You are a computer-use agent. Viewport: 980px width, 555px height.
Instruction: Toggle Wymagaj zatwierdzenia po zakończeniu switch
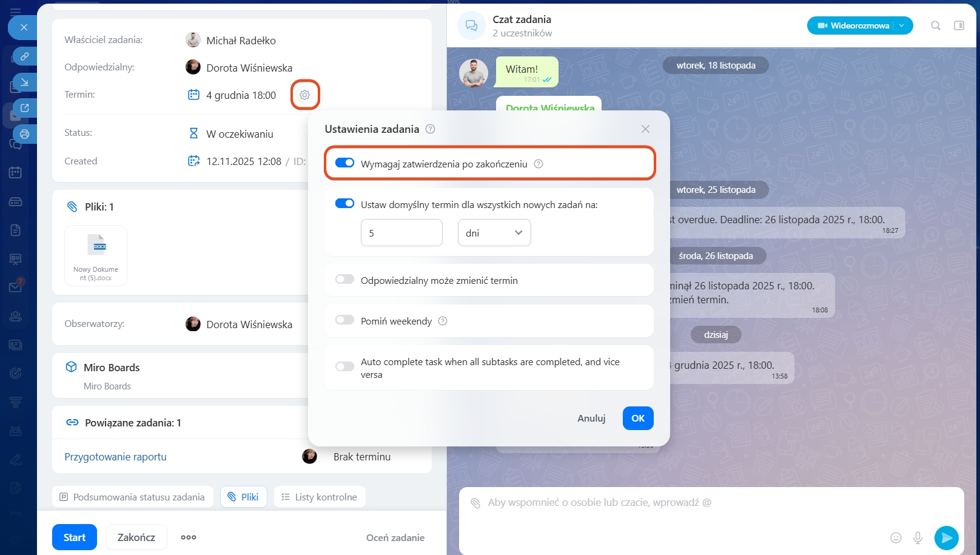[345, 163]
